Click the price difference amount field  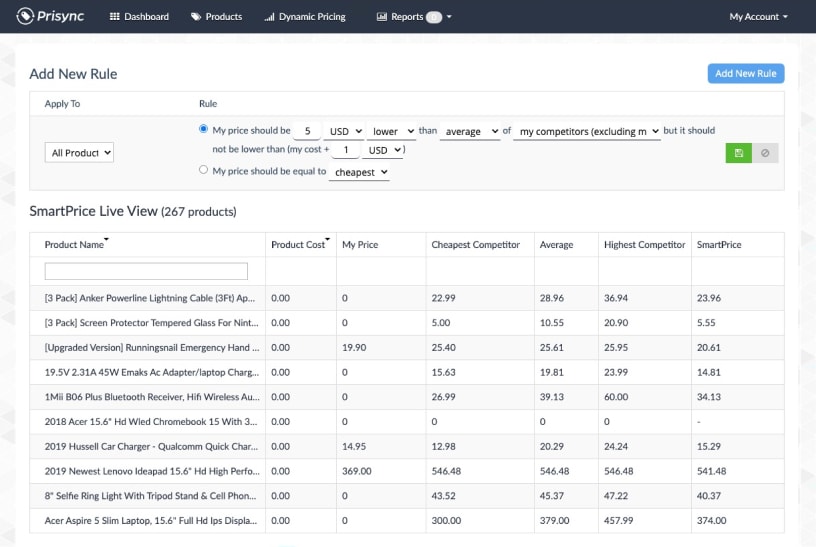[308, 131]
